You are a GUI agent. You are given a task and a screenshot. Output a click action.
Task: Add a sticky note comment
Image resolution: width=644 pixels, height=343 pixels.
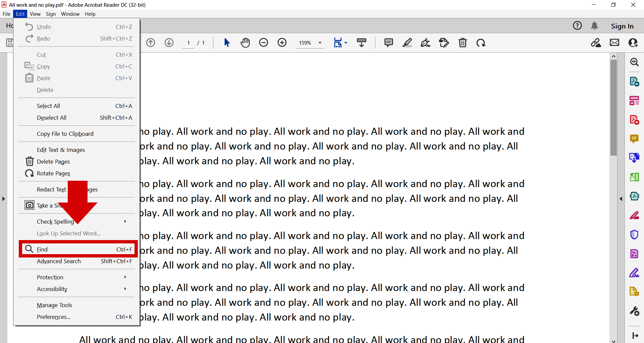coord(388,43)
